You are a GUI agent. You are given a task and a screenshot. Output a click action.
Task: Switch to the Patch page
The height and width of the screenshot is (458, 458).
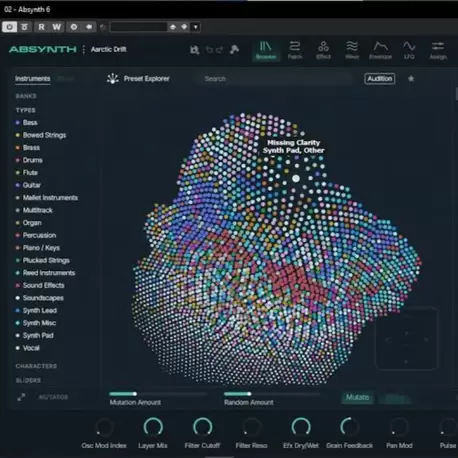click(295, 50)
